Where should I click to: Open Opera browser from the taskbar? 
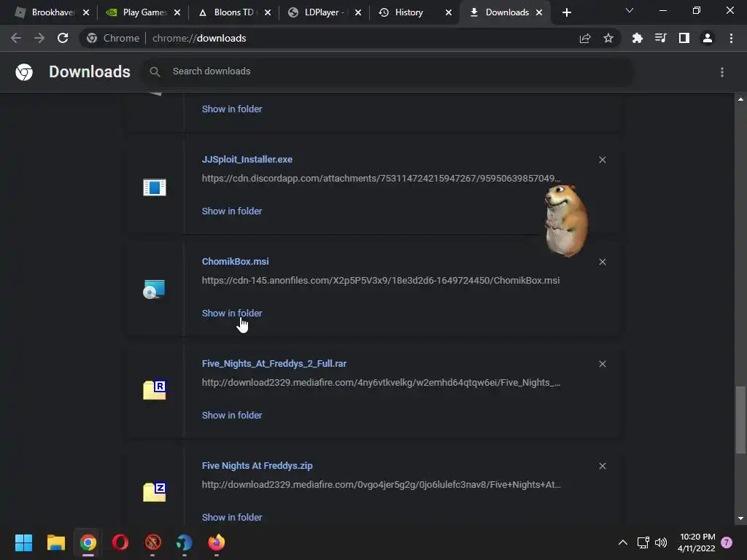tap(120, 542)
